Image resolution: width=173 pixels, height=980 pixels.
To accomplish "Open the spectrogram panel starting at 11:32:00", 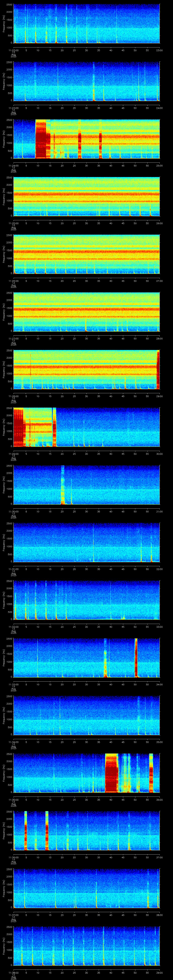I will 87,600.
